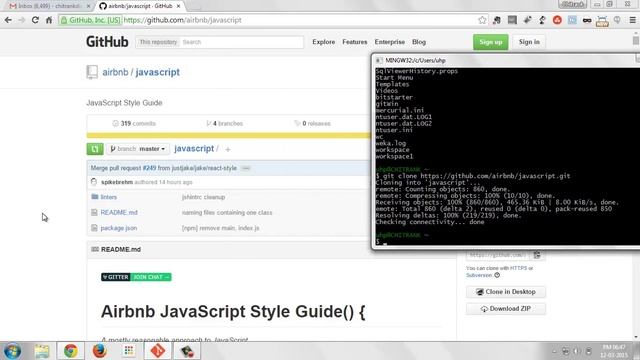
Task: Copy clone URL with clipboard icon
Action: coord(537,255)
